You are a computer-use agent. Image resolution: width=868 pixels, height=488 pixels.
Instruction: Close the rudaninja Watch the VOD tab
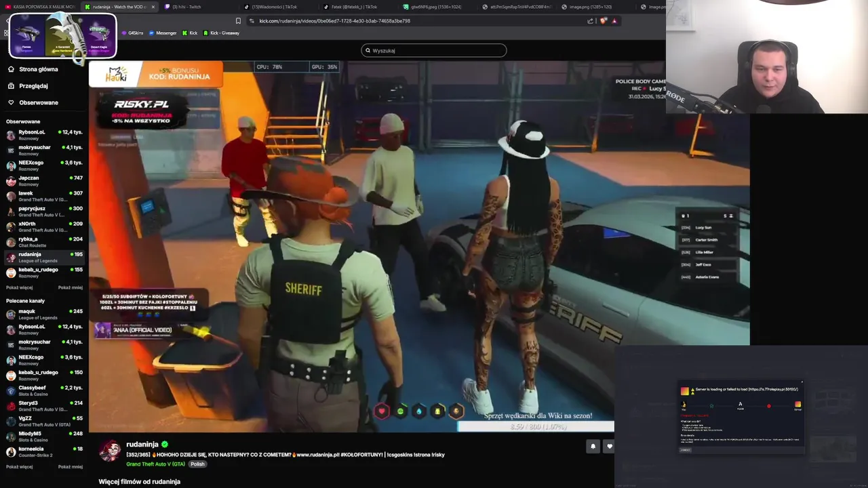tap(153, 7)
